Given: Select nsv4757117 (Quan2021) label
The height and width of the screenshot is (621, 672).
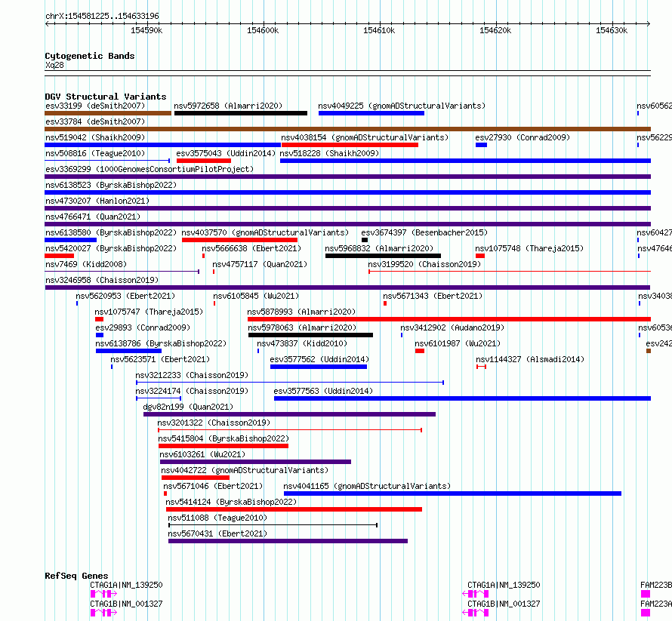Looking at the screenshot, I should point(260,264).
